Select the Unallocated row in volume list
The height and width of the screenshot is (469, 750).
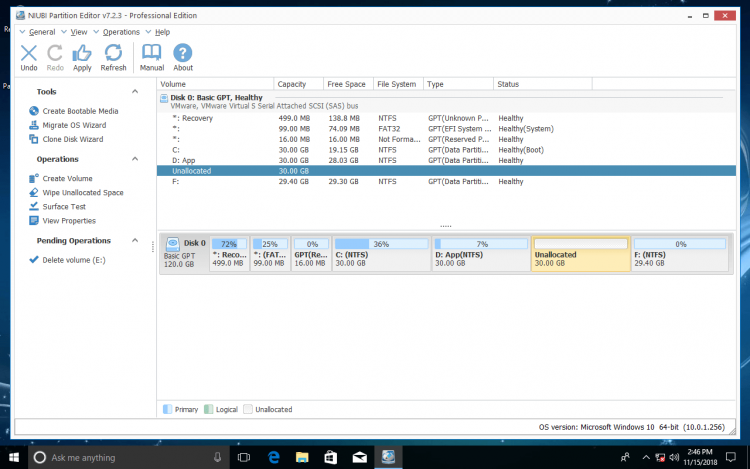pos(446,171)
